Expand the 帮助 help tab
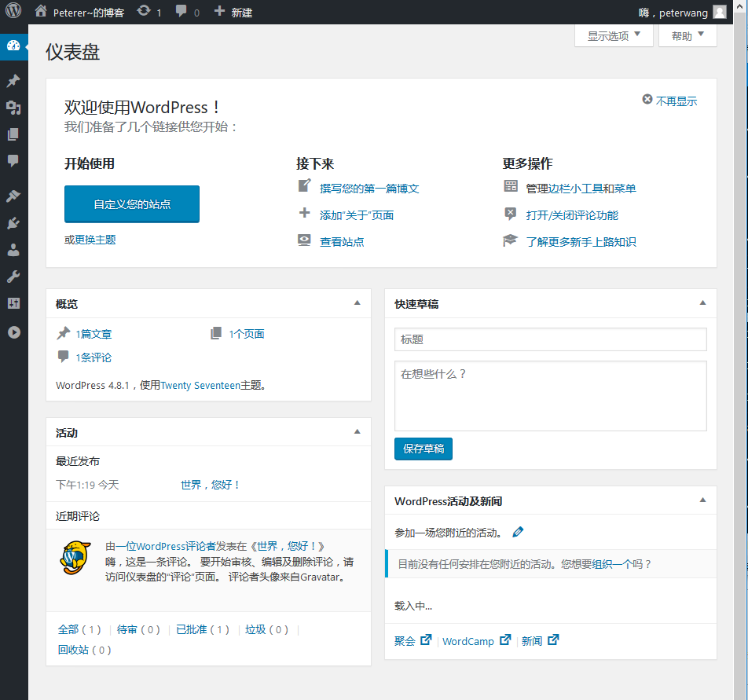748x700 pixels. click(x=687, y=36)
